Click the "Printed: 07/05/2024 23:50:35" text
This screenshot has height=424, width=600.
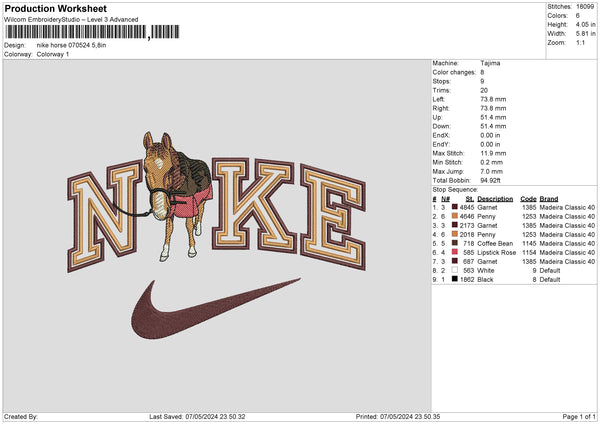[x=398, y=416]
